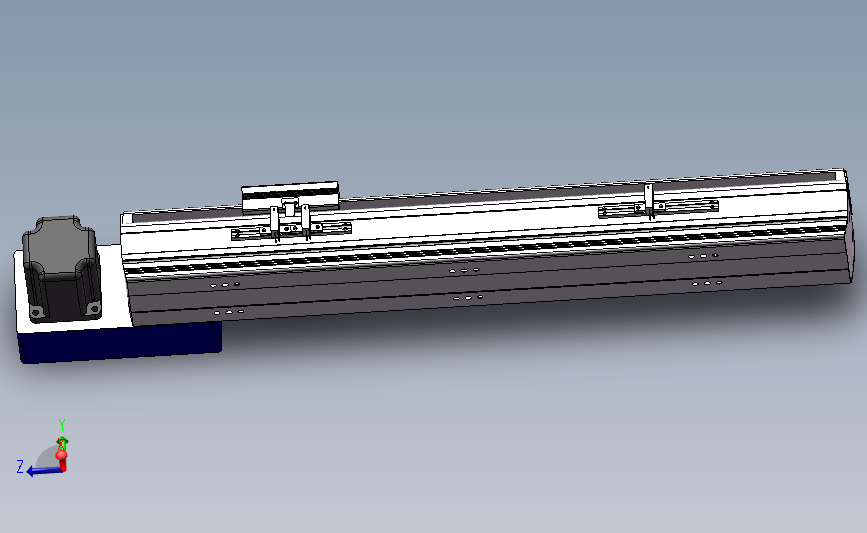Click the blue Z axis arrow of the triad
Image resolution: width=867 pixels, height=533 pixels.
point(44,471)
